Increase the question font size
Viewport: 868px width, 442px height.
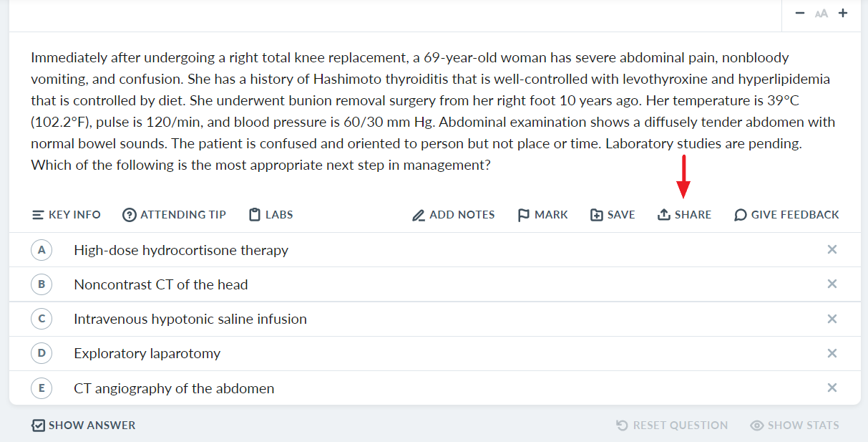(x=843, y=14)
